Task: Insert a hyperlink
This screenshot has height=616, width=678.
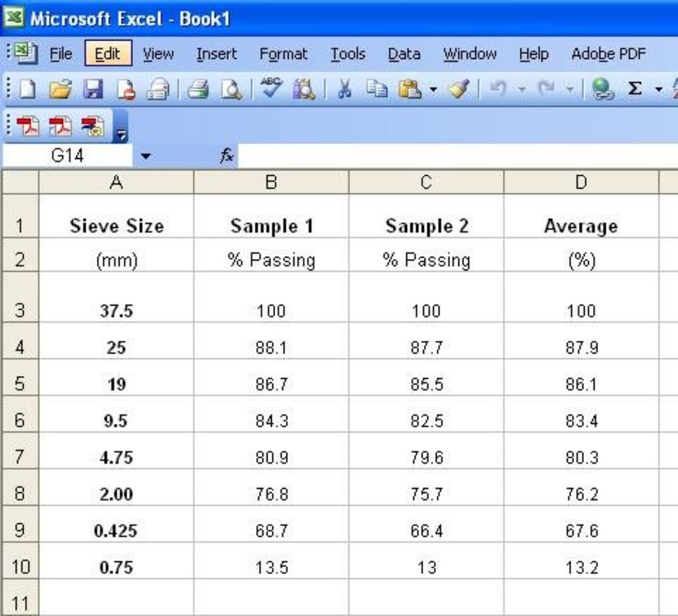Action: click(603, 89)
